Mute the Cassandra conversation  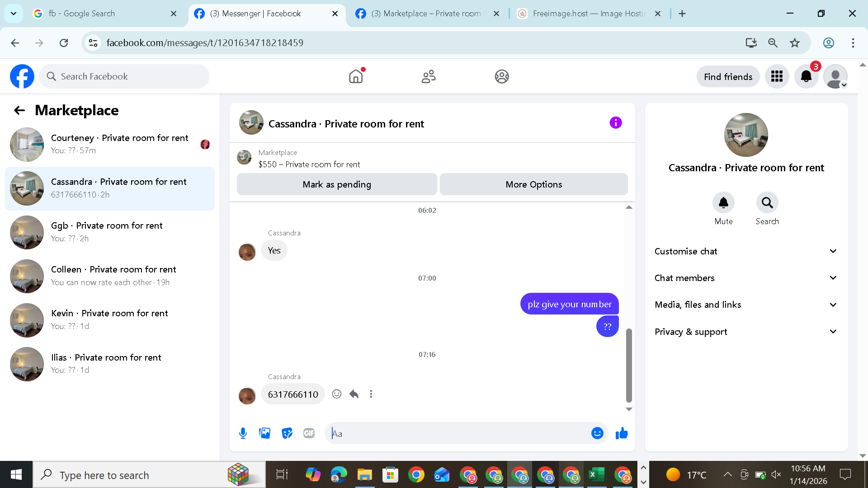723,203
